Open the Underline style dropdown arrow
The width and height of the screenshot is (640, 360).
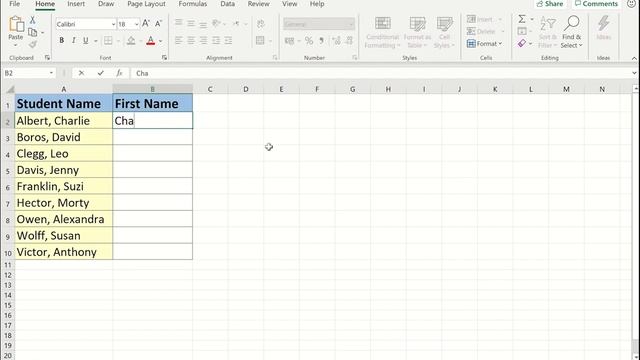coord(96,41)
